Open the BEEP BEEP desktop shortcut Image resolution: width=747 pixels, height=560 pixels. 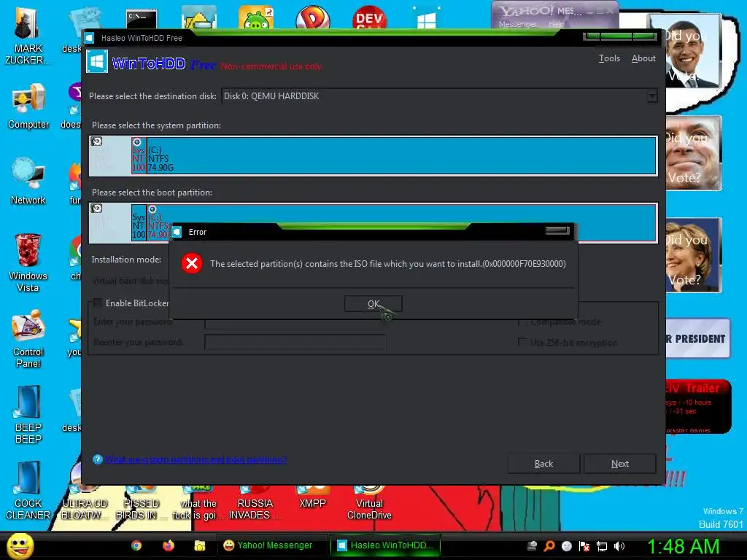[x=28, y=413]
